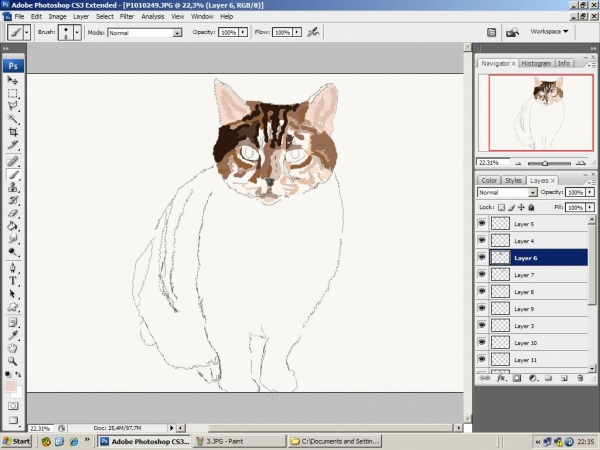Select the Move tool
The width and height of the screenshot is (600, 450).
click(13, 80)
